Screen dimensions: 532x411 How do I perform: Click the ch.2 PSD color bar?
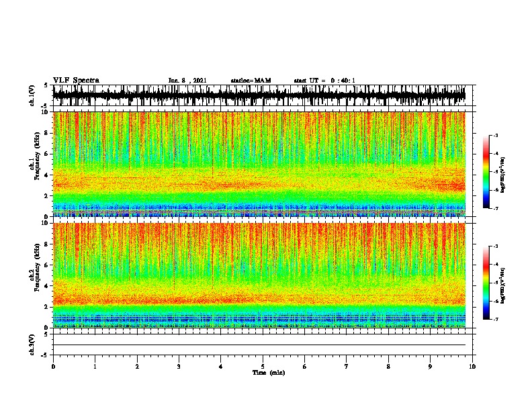coord(486,283)
